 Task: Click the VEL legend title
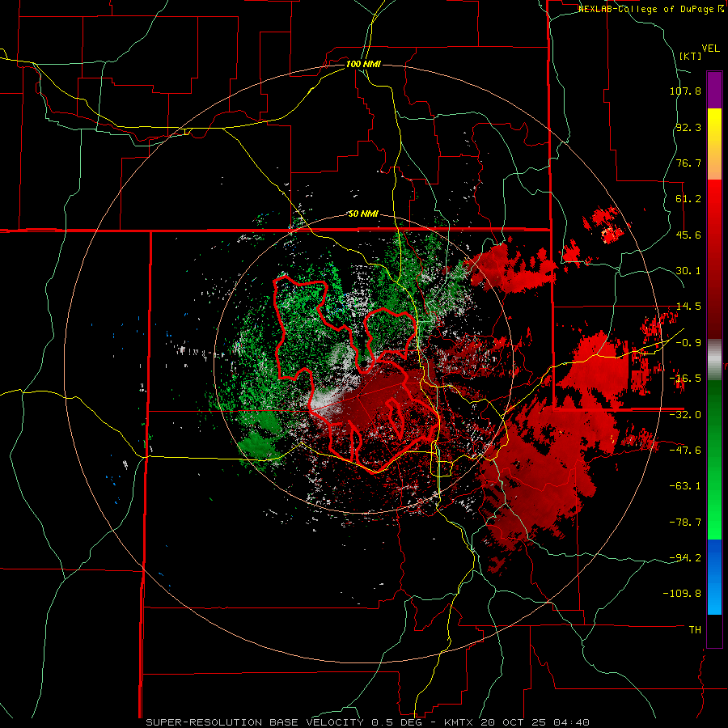tap(710, 49)
